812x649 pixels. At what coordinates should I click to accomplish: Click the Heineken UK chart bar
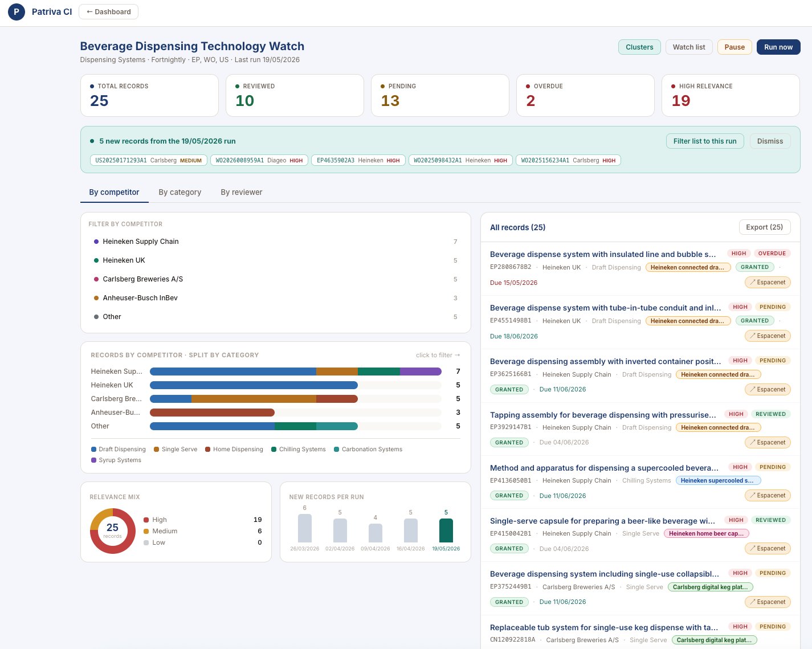pyautogui.click(x=254, y=385)
